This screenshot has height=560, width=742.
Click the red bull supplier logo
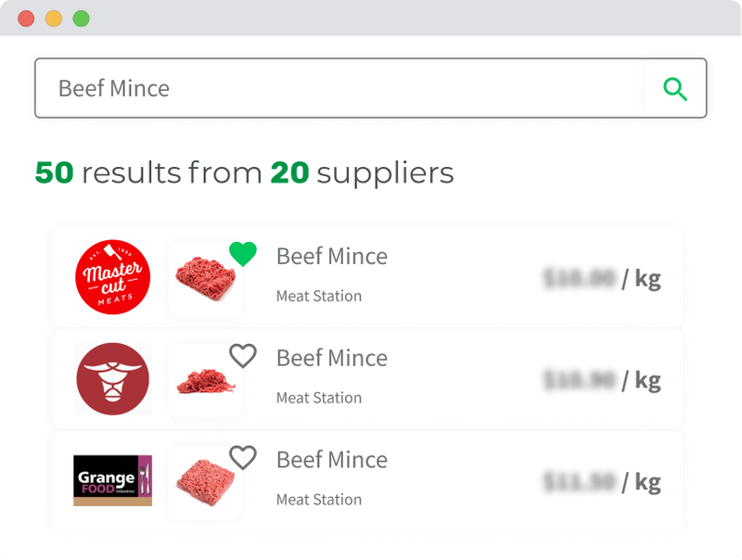111,379
